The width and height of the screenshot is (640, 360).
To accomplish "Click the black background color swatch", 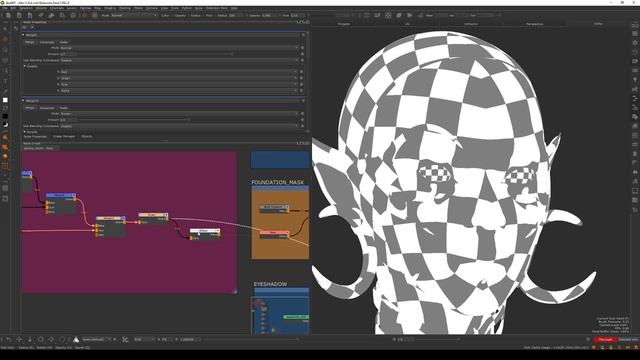I will tap(5, 117).
